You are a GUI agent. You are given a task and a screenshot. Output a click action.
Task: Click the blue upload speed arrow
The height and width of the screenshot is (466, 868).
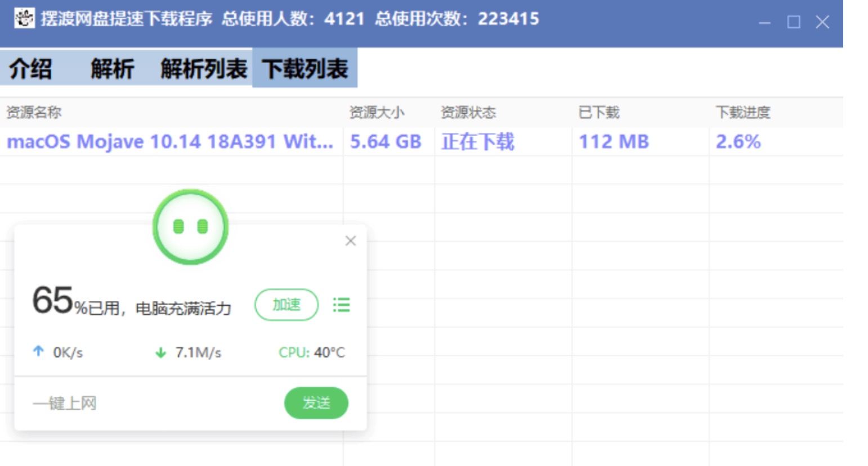pos(38,352)
